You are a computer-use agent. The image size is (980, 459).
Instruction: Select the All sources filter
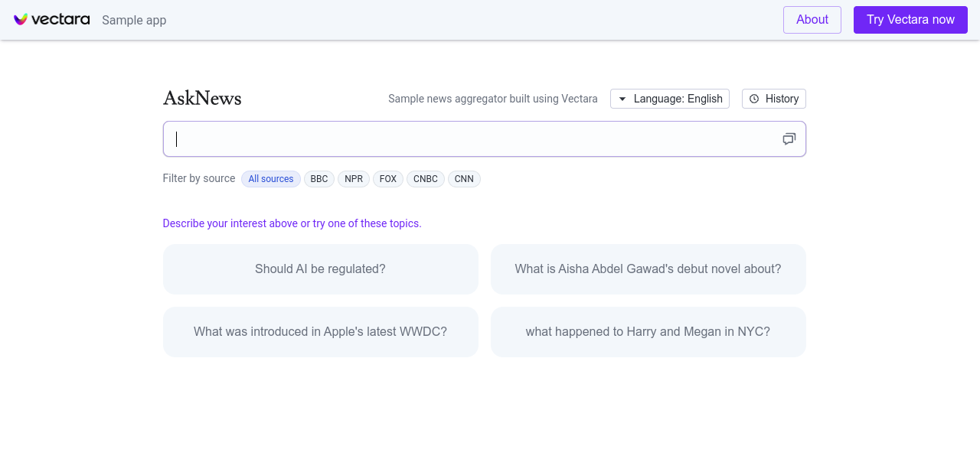(271, 179)
